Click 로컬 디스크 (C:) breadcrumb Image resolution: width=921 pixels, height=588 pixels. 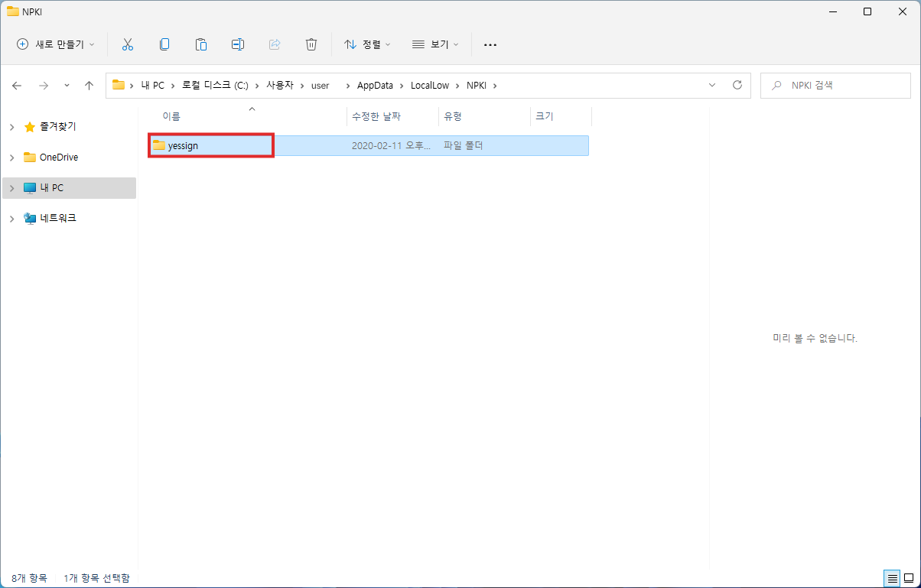tap(215, 86)
